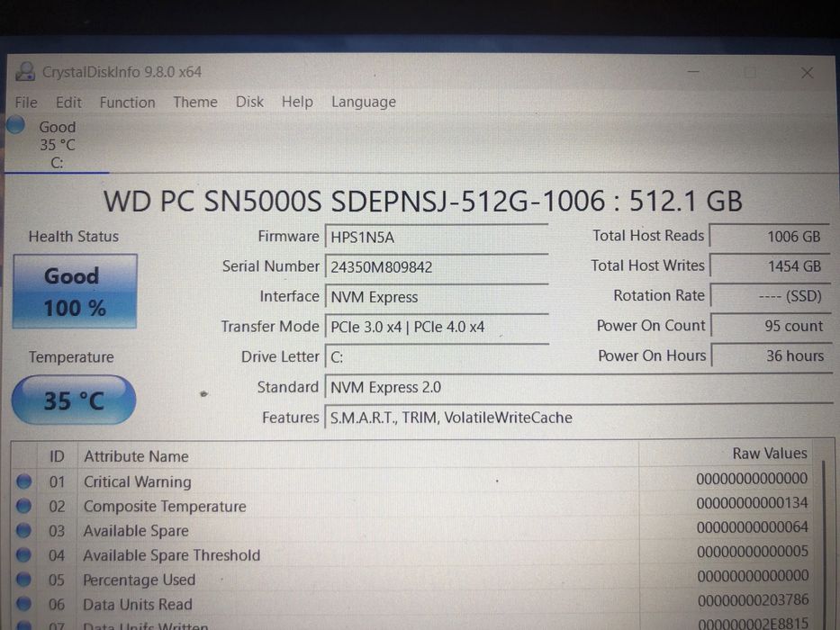Click the status dot for Percentage Used
Image resolution: width=840 pixels, height=630 pixels.
23,579
